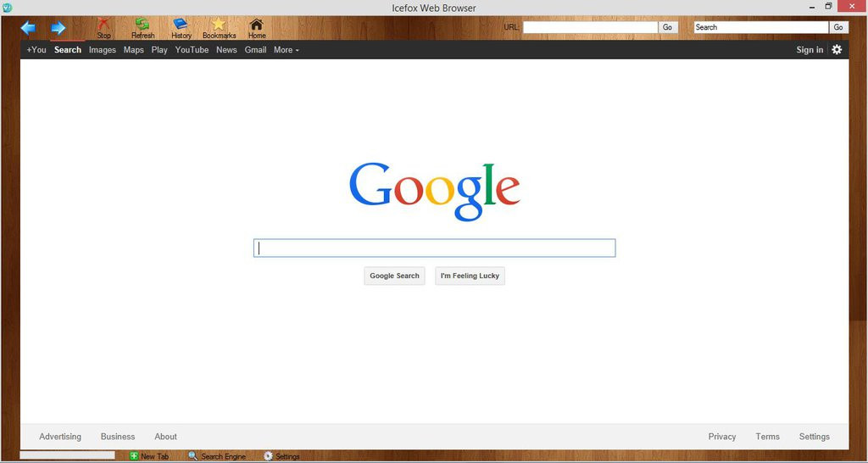Open Bookmarks star icon
Screen dimensions: 868x463
point(220,28)
